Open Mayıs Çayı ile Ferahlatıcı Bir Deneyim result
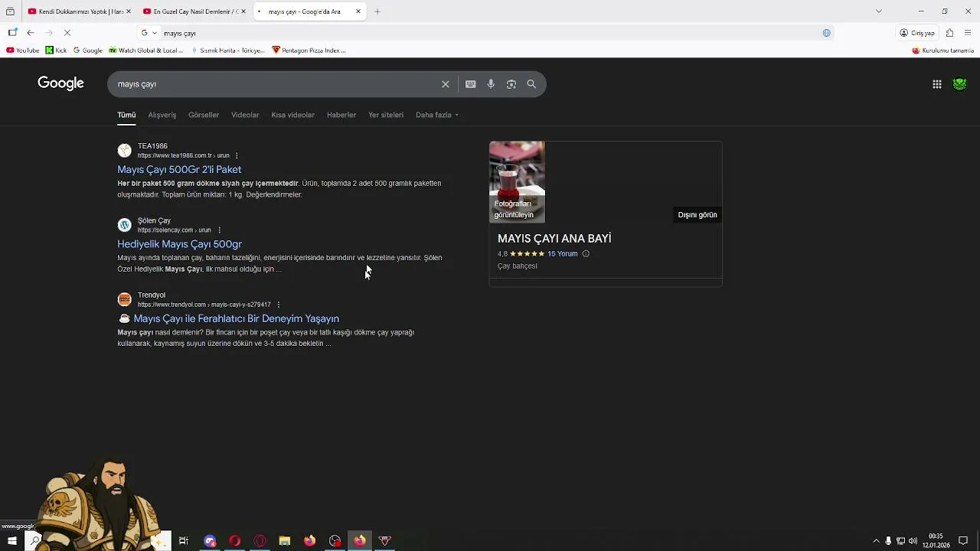The image size is (980, 551). coord(236,318)
